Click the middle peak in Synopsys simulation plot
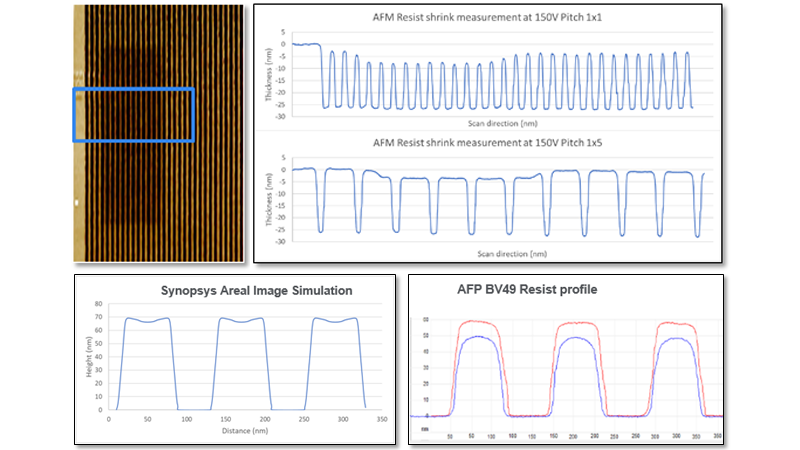The height and width of the screenshot is (450, 800). pos(241,320)
